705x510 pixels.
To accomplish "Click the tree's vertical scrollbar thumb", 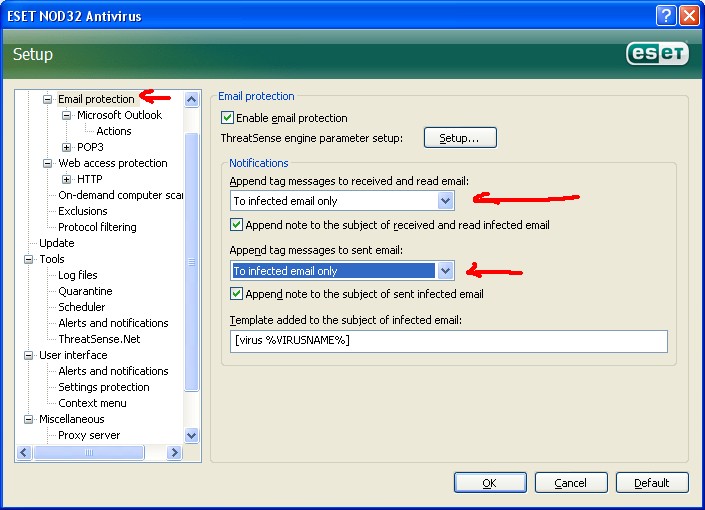I will [x=192, y=262].
